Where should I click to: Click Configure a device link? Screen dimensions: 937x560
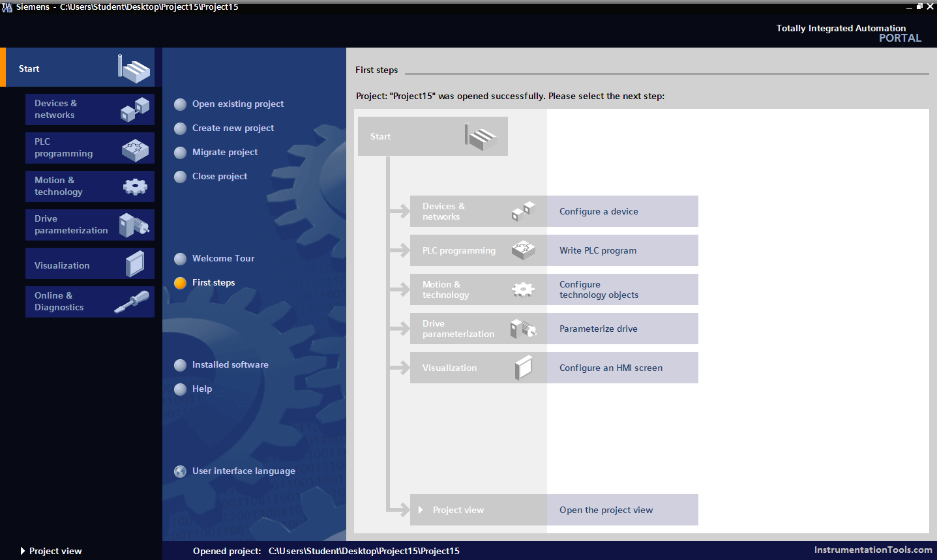tap(599, 211)
